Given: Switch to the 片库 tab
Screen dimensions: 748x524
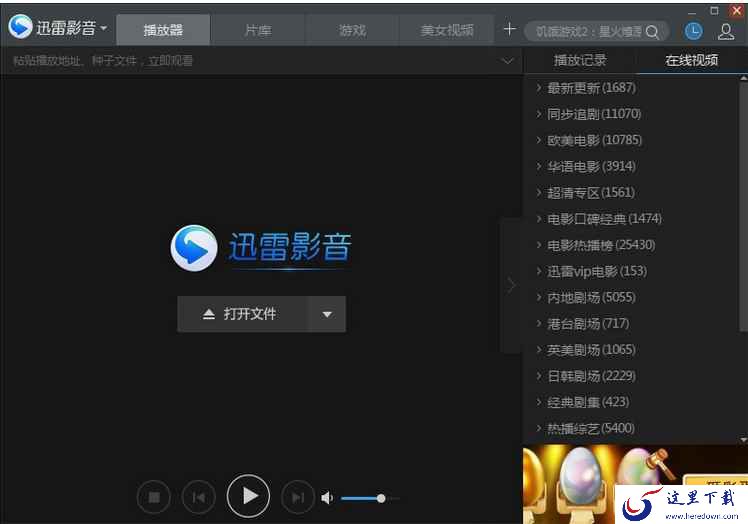Looking at the screenshot, I should pos(258,30).
